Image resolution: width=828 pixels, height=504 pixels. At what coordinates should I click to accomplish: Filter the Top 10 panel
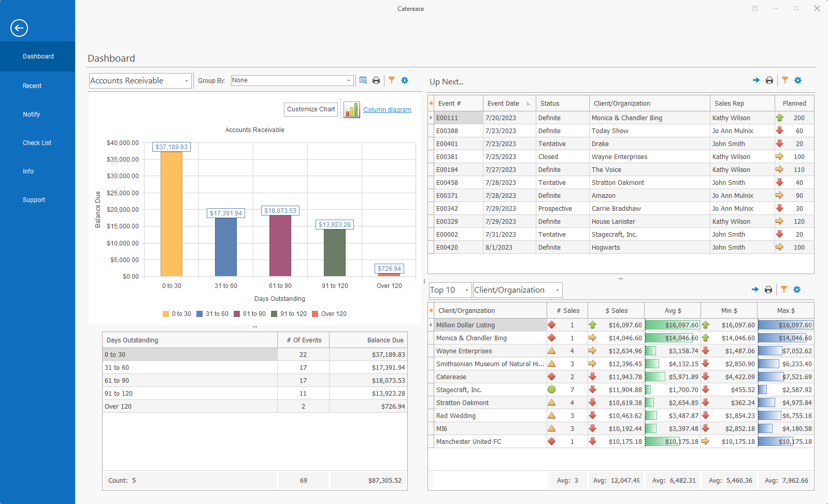784,290
